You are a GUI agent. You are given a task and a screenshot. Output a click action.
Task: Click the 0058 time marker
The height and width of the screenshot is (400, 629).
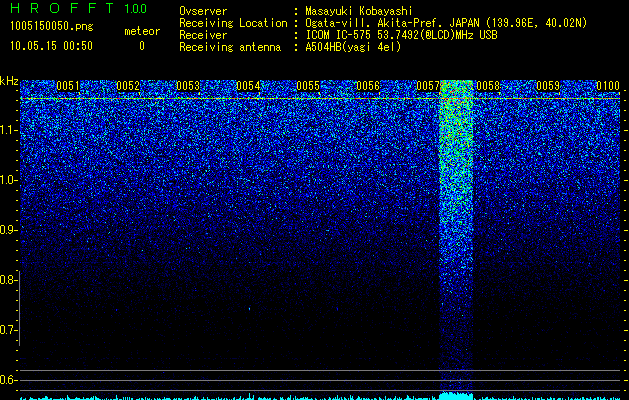coord(488,86)
